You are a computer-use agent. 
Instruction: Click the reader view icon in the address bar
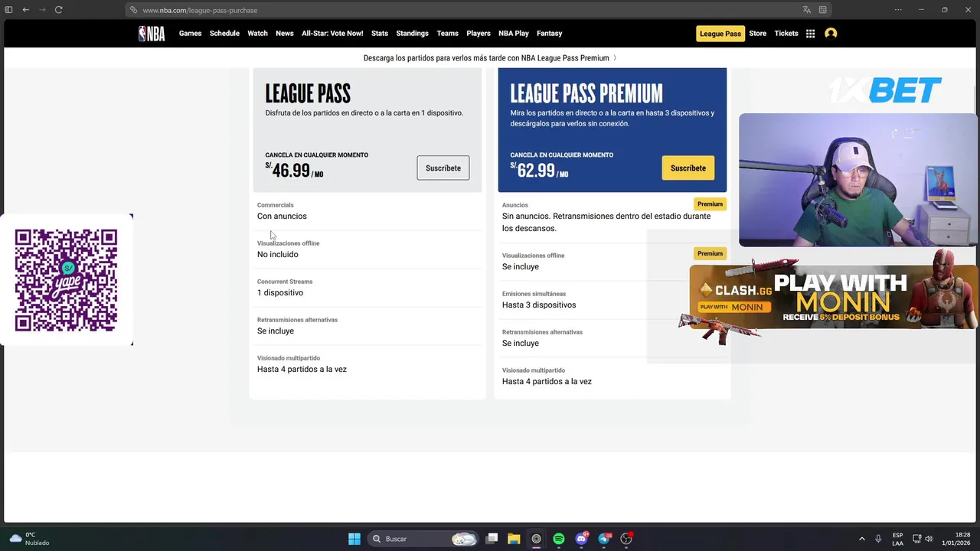point(823,10)
